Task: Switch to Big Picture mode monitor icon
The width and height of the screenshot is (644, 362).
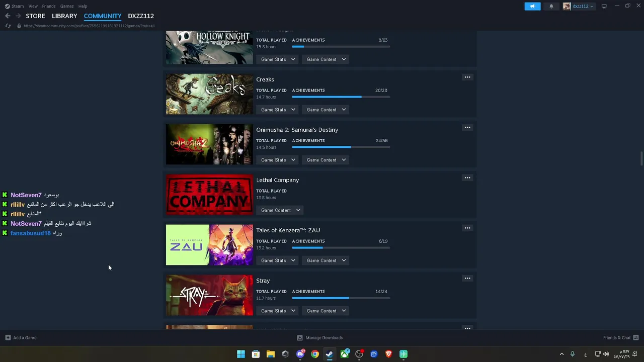Action: coord(604,6)
